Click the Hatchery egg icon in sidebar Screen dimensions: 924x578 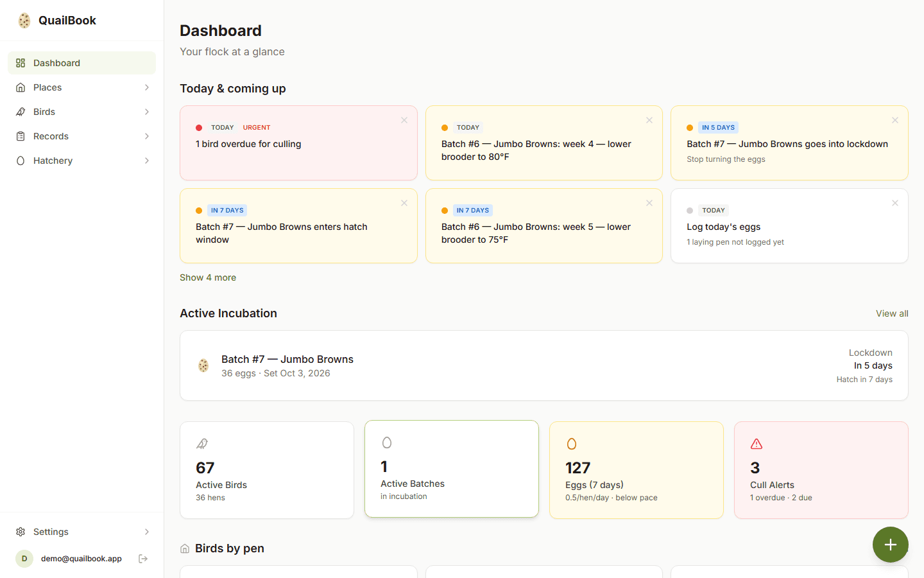click(21, 161)
